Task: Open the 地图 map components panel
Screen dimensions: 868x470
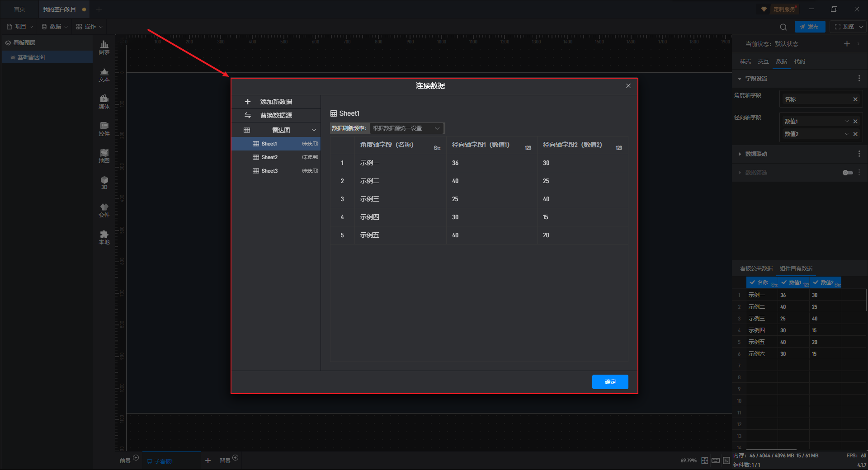Action: [x=104, y=155]
